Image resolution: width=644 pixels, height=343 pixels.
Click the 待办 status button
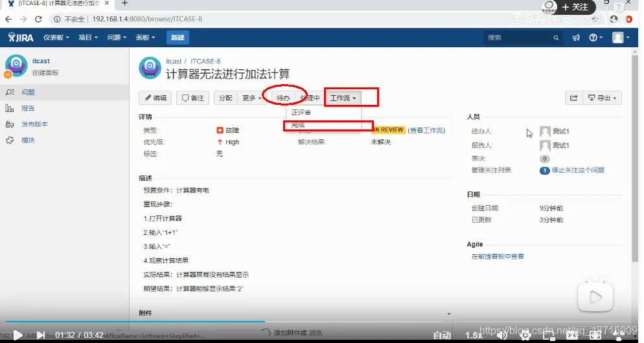tap(283, 98)
